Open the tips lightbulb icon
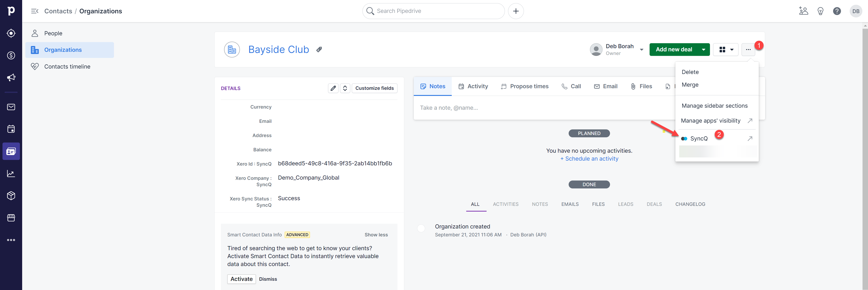The image size is (868, 290). tap(820, 11)
